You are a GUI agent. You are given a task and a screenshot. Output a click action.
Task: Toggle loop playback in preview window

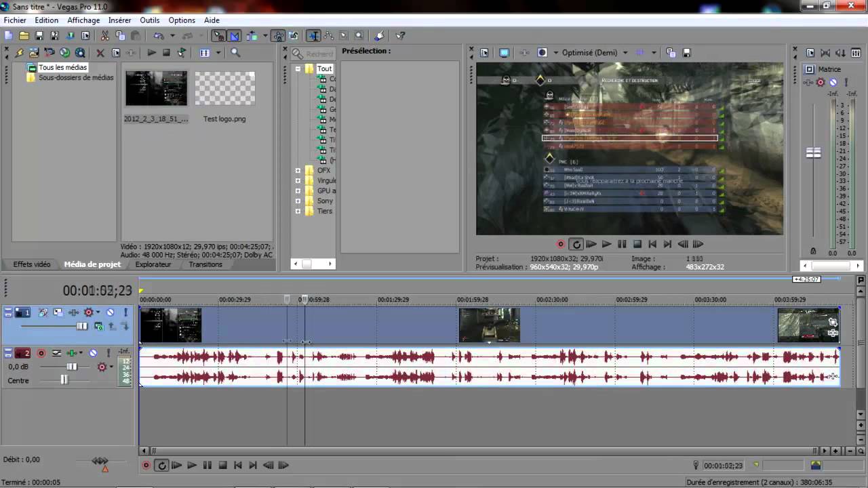click(x=576, y=244)
